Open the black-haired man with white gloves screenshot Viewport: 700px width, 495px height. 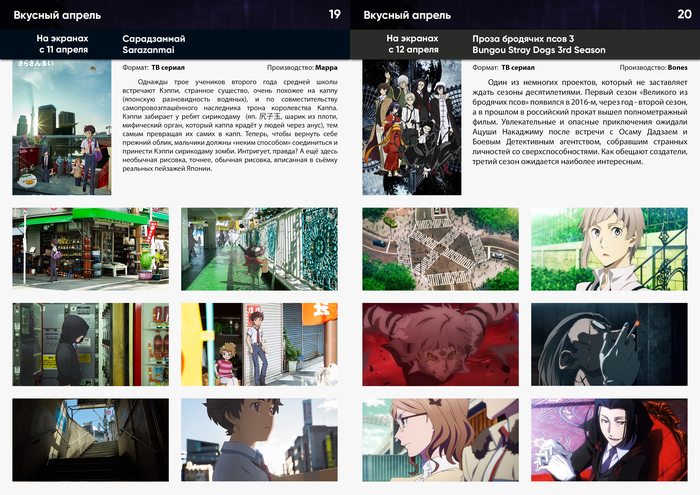pyautogui.click(x=609, y=440)
